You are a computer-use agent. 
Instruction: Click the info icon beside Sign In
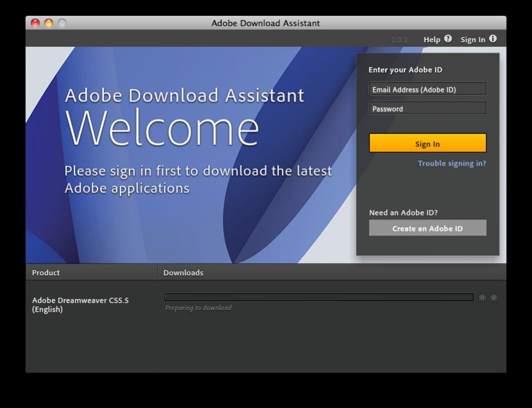pyautogui.click(x=493, y=38)
